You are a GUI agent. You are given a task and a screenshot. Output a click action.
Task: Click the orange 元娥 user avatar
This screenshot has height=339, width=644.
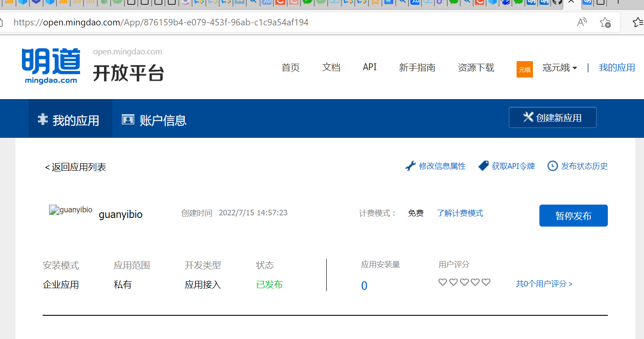524,69
